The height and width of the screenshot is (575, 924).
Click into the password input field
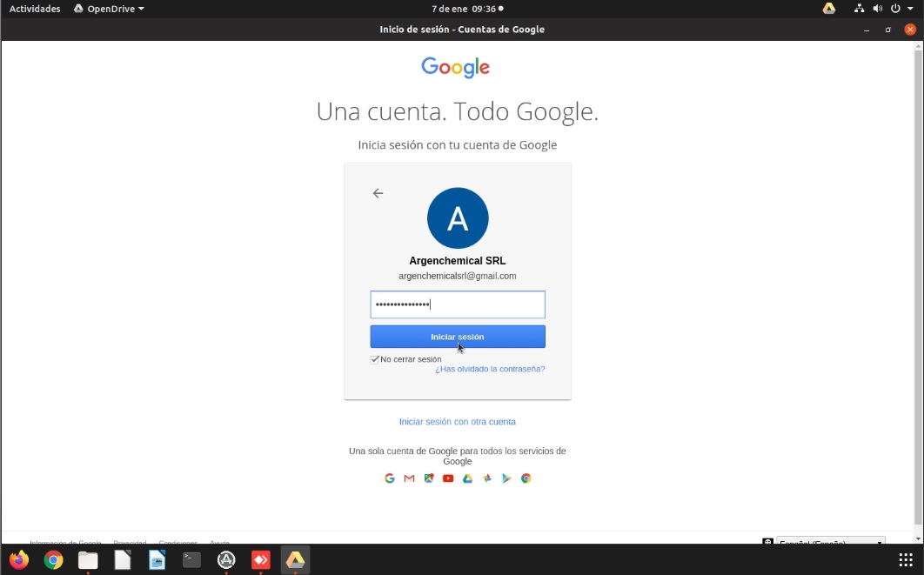[458, 304]
